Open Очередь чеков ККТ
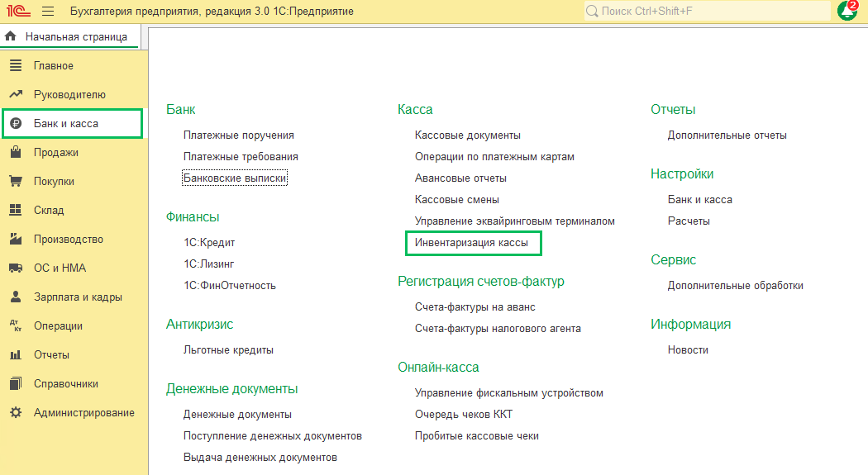The image size is (868, 475). point(463,414)
